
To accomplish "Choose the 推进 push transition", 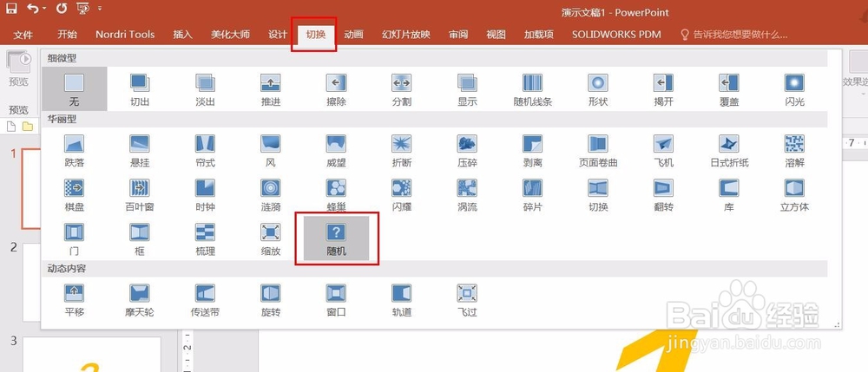I will pyautogui.click(x=271, y=89).
